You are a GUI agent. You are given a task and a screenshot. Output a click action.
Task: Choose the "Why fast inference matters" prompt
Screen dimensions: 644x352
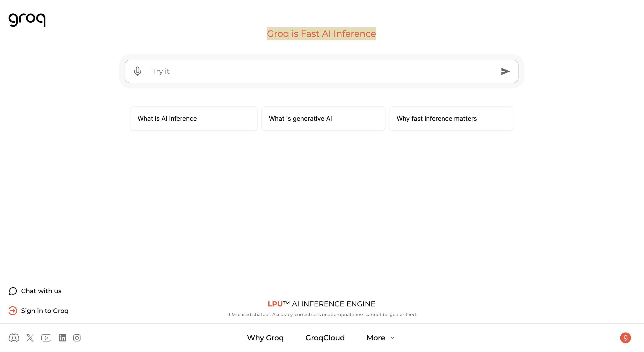[451, 119]
